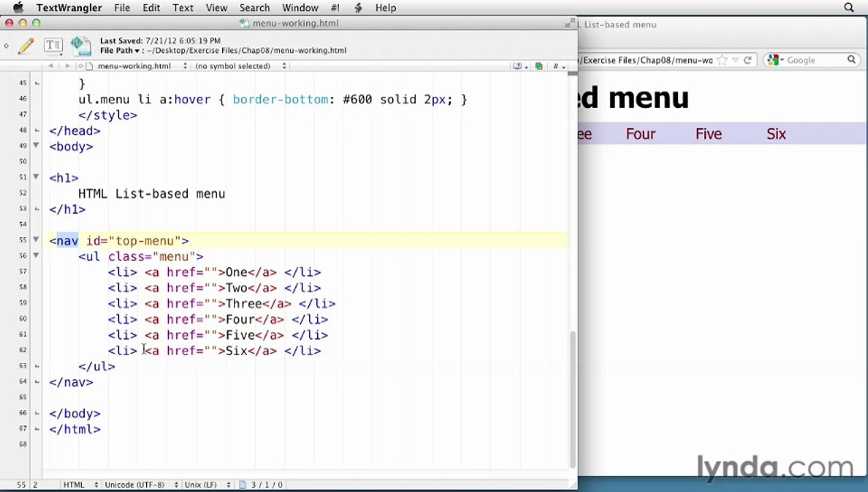Screen dimensions: 868x492
Task: Open the Help menu
Action: (x=385, y=8)
